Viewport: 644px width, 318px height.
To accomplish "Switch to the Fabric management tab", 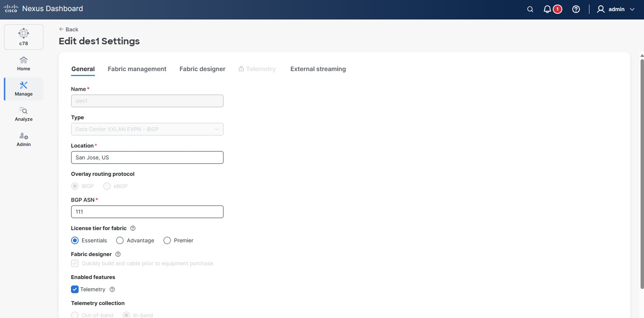I will (x=137, y=69).
